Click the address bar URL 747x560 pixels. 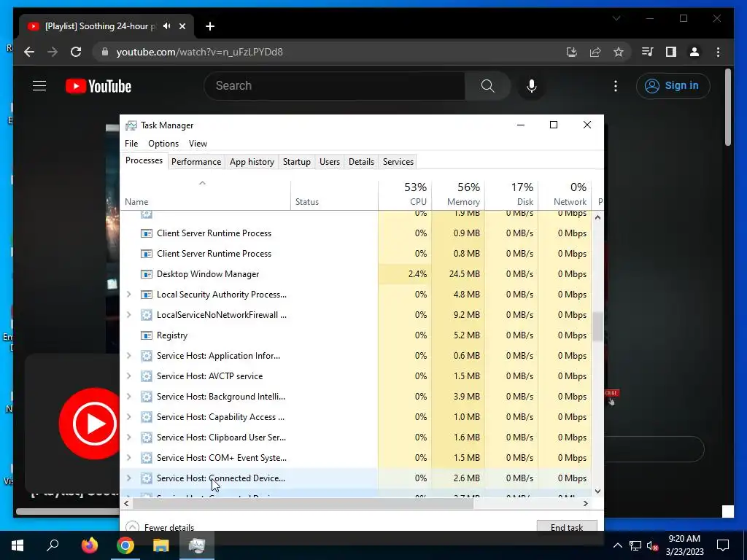(x=200, y=52)
